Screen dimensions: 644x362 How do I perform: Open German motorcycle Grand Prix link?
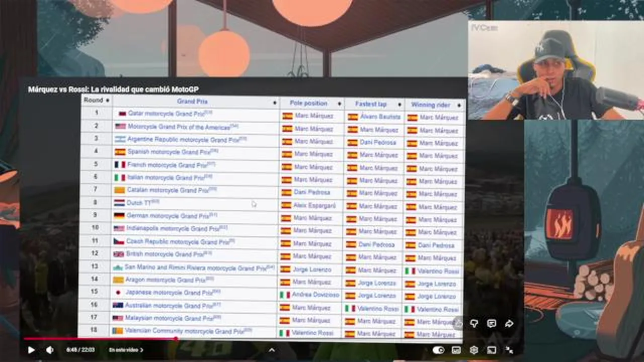coord(168,216)
